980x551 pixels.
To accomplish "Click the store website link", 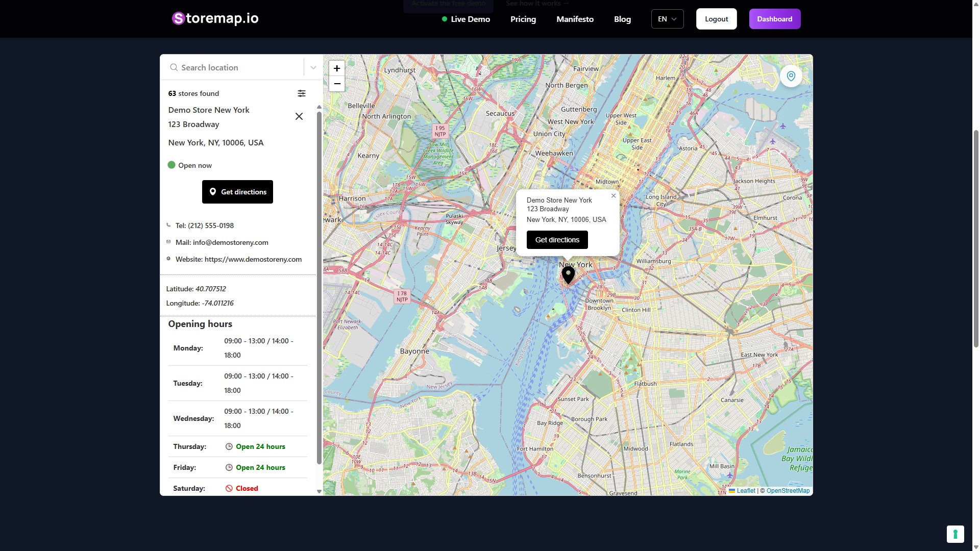I will pyautogui.click(x=253, y=259).
